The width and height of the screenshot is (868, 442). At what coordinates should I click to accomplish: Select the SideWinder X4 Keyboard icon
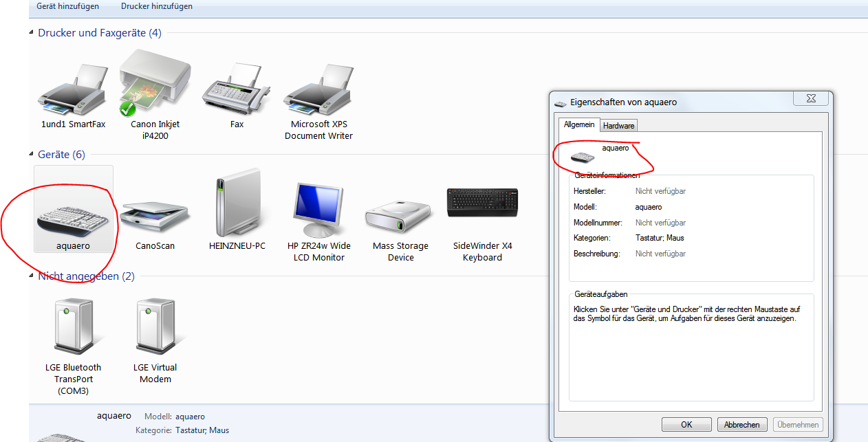pyautogui.click(x=483, y=202)
